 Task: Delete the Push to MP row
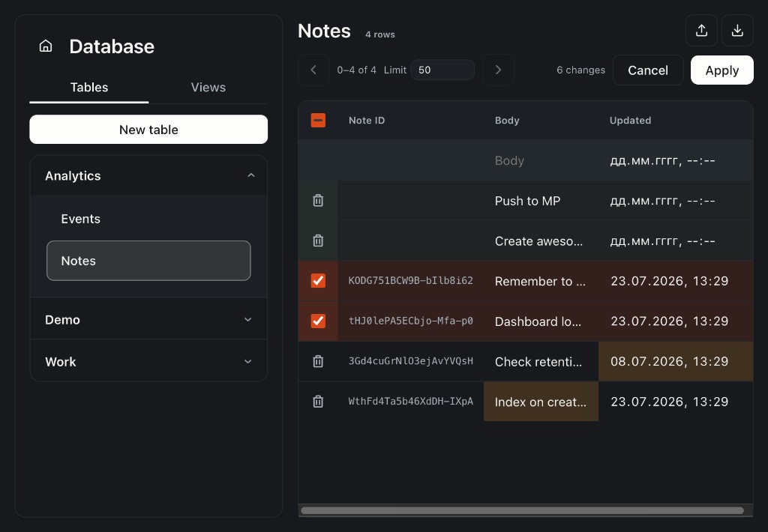[318, 201]
